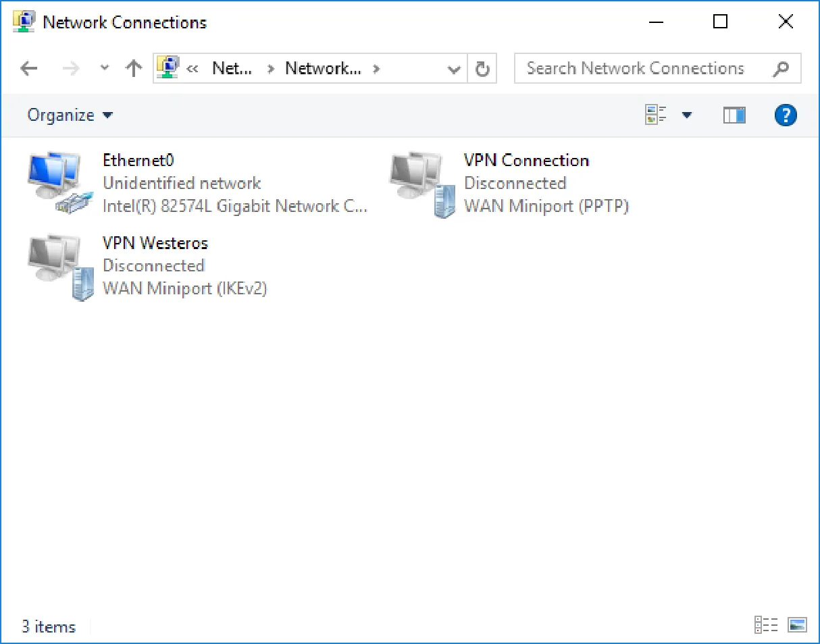Open the Organize dropdown menu
This screenshot has width=820, height=644.
pyautogui.click(x=70, y=115)
